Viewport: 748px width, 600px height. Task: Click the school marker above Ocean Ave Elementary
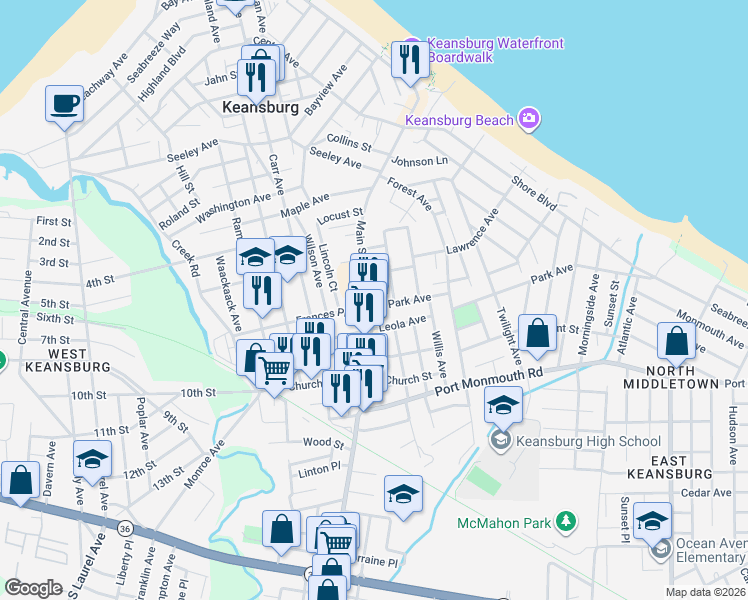click(x=652, y=521)
